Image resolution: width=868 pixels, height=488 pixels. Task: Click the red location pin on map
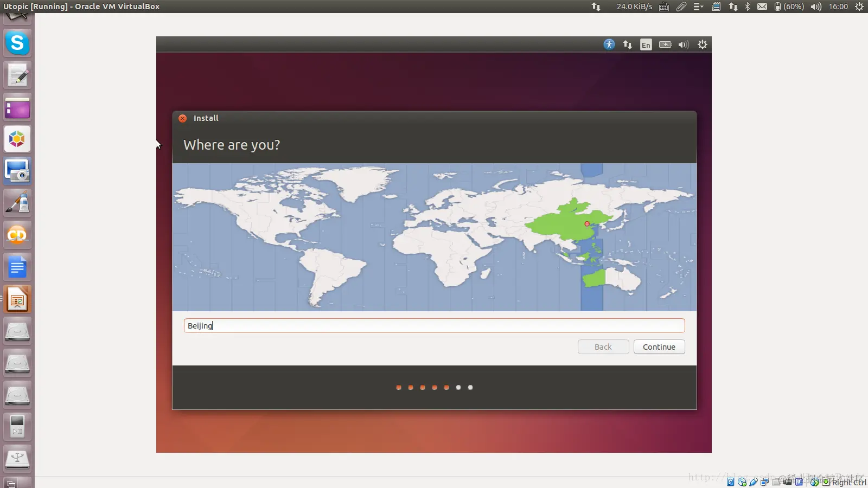click(x=587, y=223)
